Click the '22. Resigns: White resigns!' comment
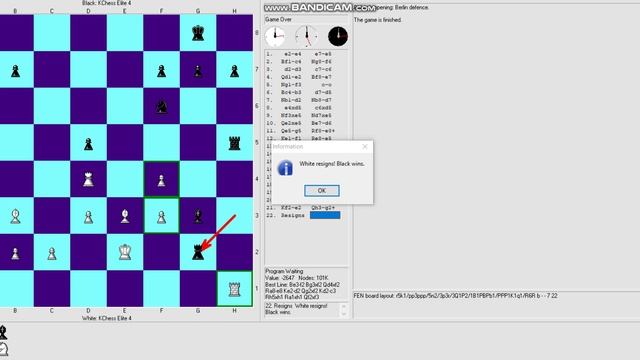This screenshot has width=640, height=360. tap(296, 309)
